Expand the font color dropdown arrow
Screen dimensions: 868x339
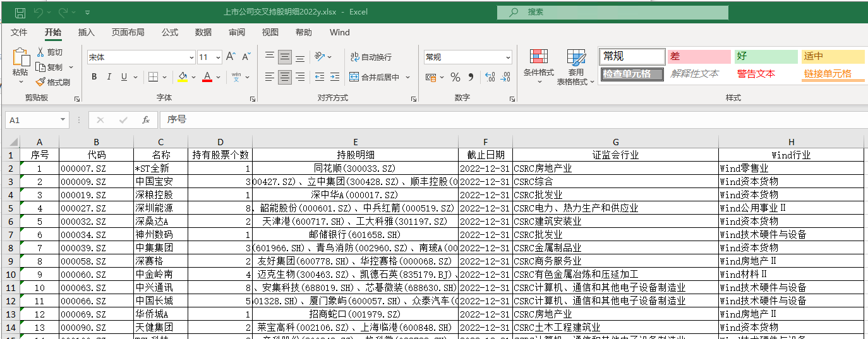pos(218,77)
